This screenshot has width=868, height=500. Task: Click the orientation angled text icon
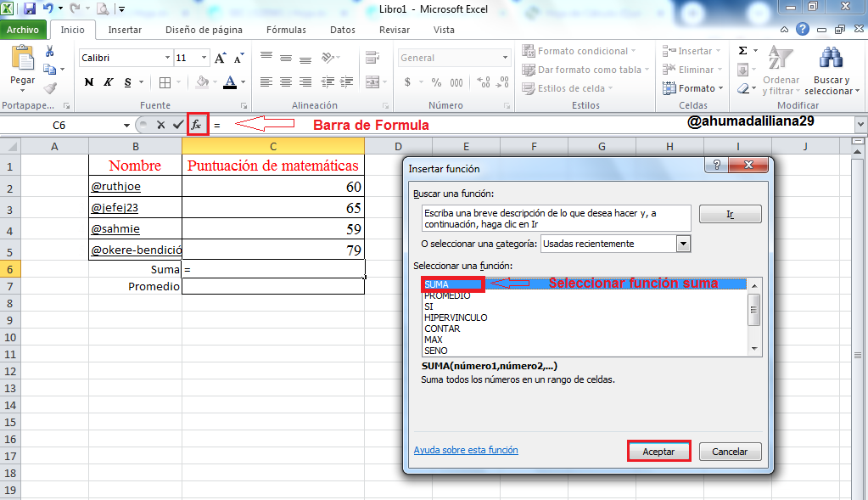(x=328, y=58)
